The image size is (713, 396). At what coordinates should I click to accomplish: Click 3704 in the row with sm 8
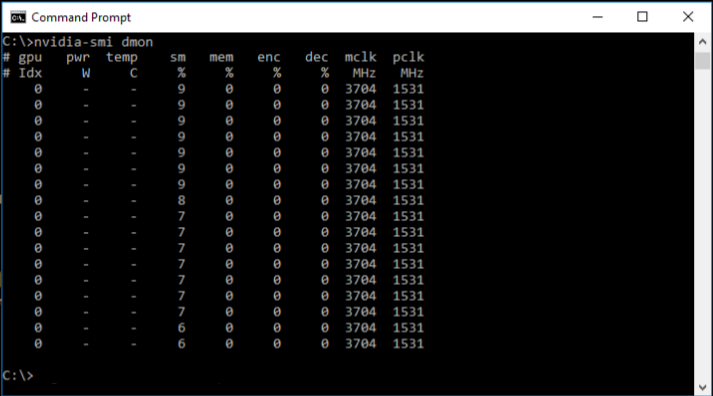361,200
